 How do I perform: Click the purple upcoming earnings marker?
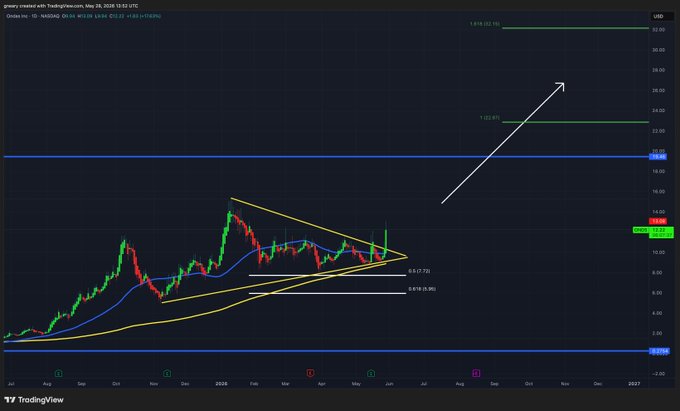(476, 373)
